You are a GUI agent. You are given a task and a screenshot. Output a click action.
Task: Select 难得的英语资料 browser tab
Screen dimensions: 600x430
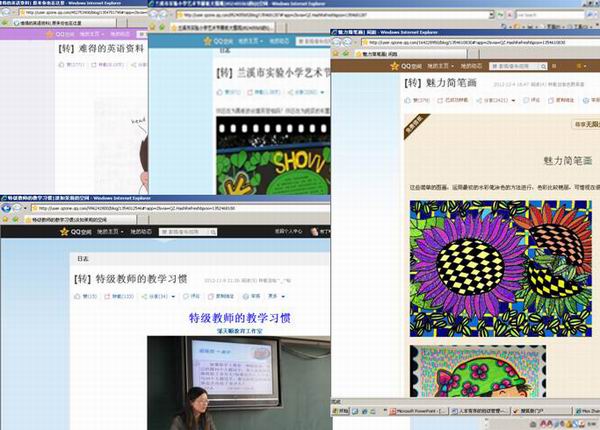pyautogui.click(x=64, y=23)
